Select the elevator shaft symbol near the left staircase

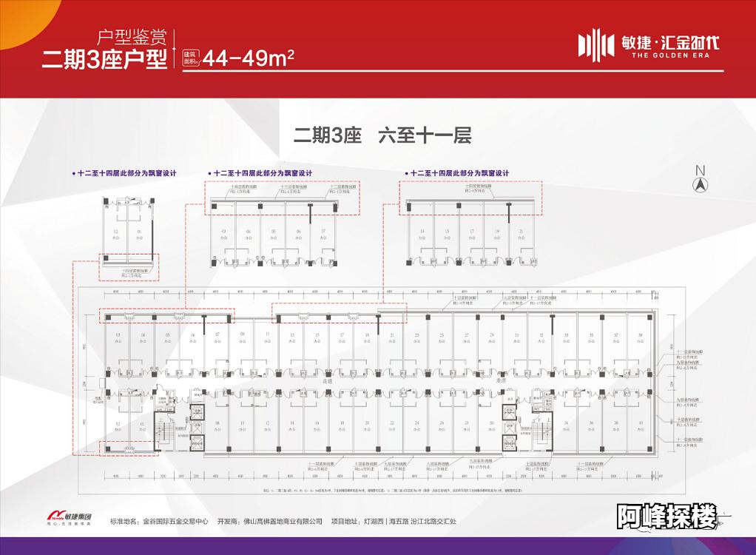196,412
